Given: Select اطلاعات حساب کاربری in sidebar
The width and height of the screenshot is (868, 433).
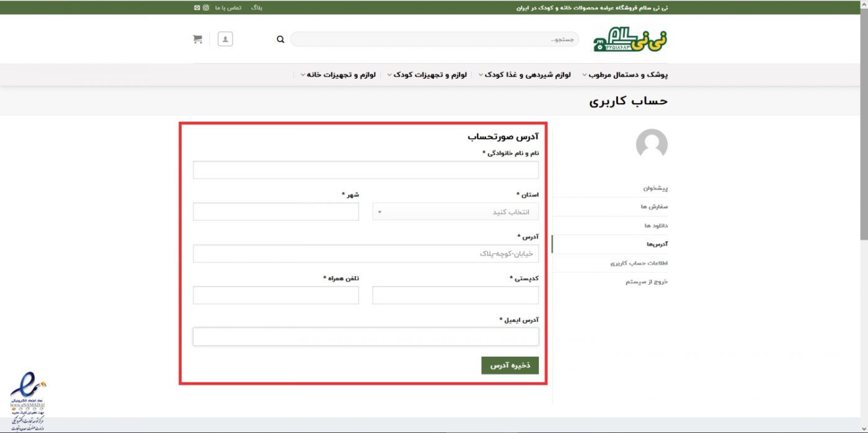Looking at the screenshot, I should click(x=639, y=263).
